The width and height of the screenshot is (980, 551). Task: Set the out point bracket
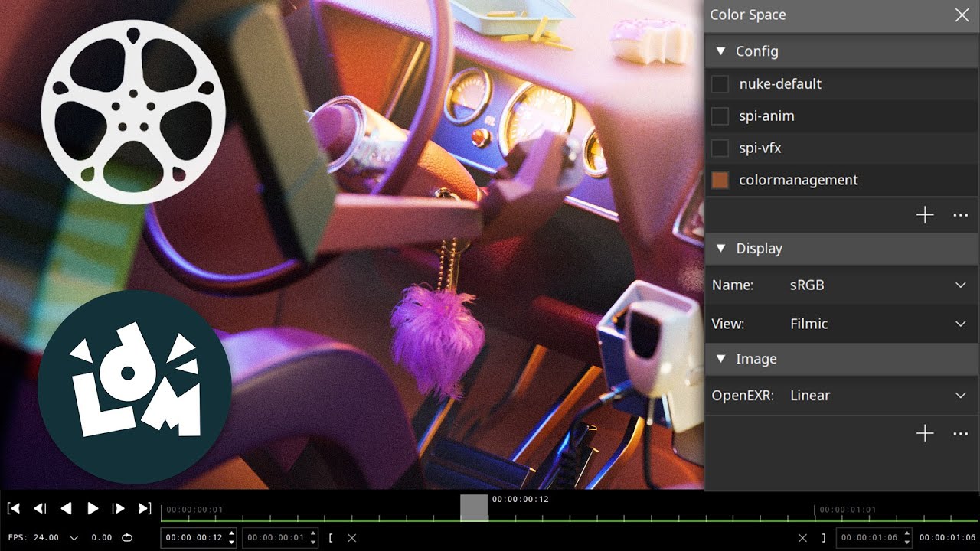(824, 538)
